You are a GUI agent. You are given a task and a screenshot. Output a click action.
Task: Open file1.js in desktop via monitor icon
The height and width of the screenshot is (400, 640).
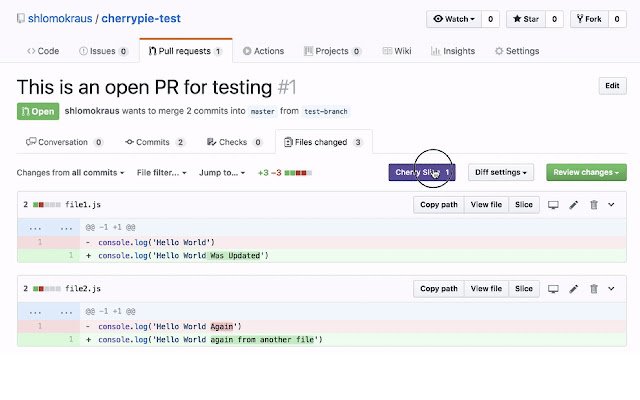[x=553, y=204]
